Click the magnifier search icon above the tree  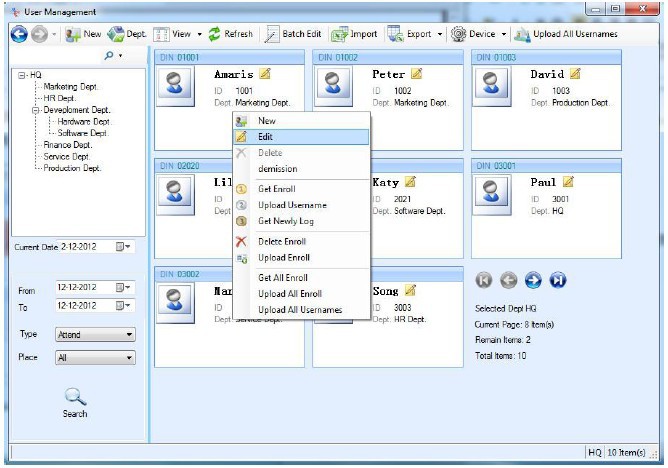[x=109, y=55]
